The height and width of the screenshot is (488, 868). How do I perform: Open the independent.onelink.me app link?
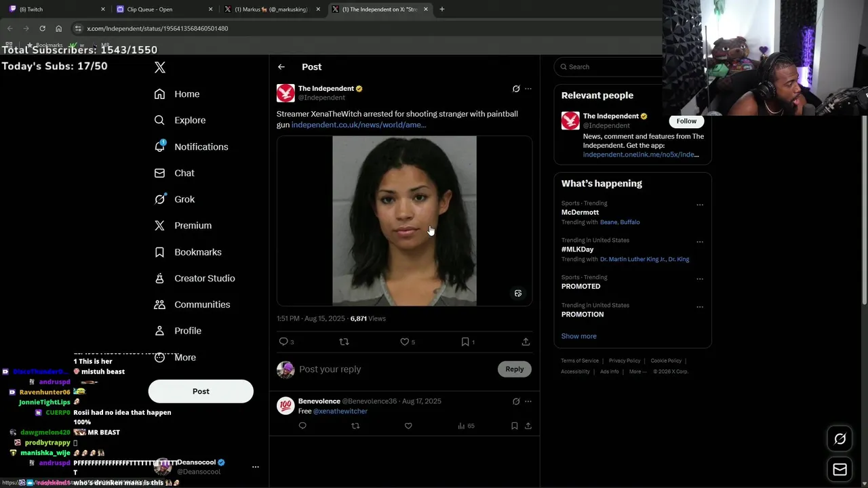(x=641, y=155)
